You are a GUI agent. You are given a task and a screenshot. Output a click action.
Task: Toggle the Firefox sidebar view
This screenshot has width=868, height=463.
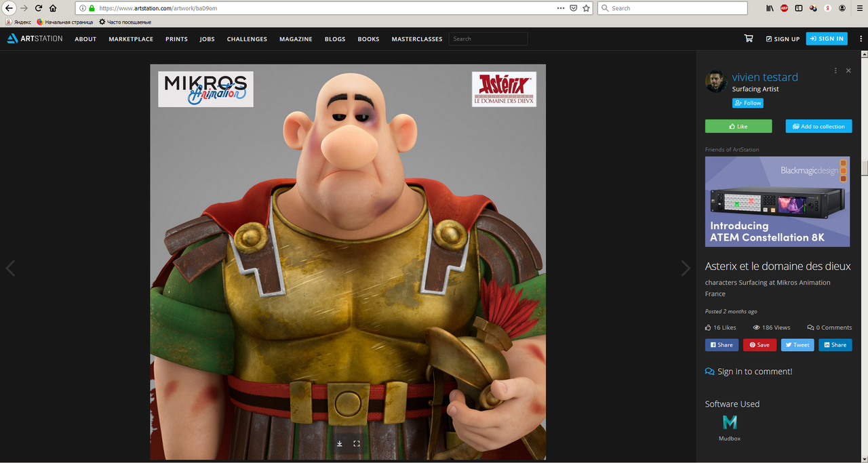(x=799, y=8)
